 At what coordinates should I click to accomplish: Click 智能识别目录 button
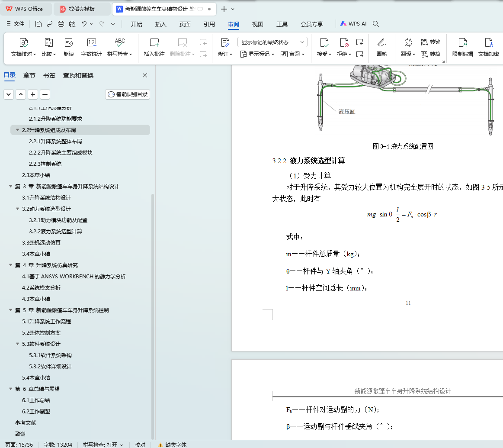coord(128,94)
